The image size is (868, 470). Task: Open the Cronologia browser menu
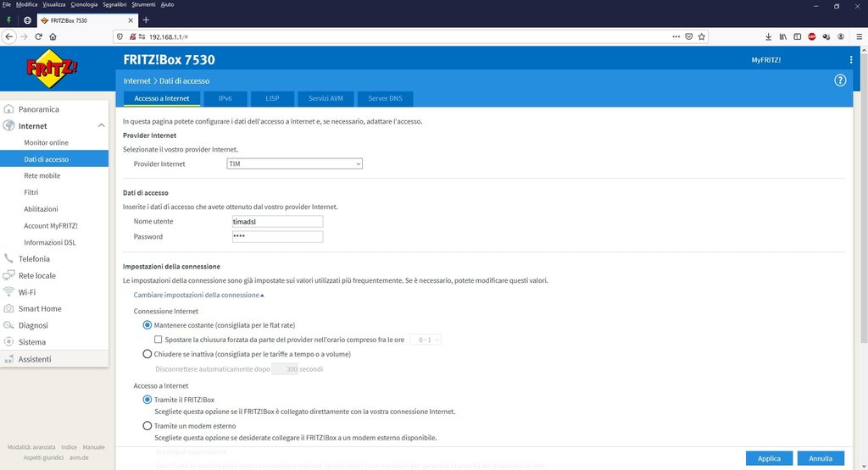(x=84, y=4)
